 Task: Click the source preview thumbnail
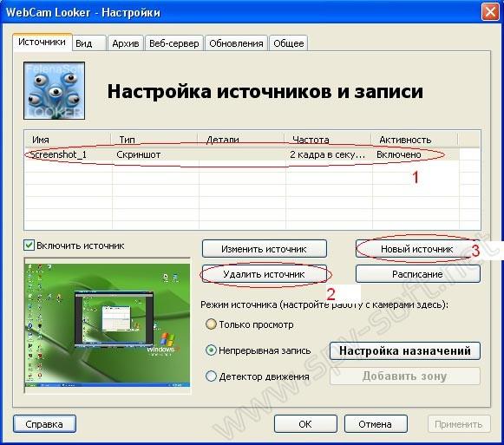tap(108, 325)
